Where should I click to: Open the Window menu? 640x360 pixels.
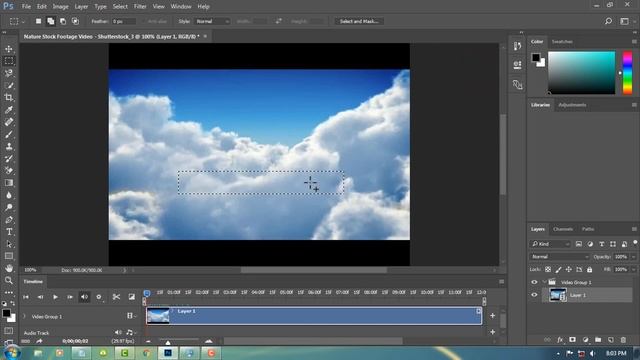181,7
